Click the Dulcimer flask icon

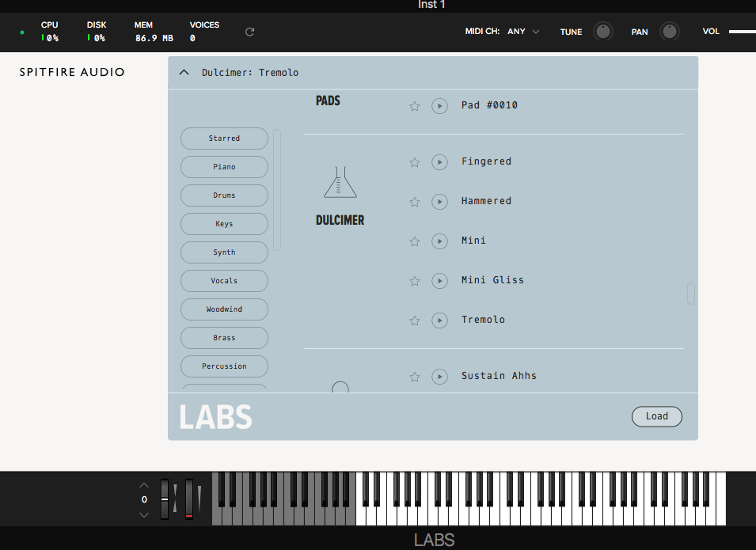click(340, 182)
